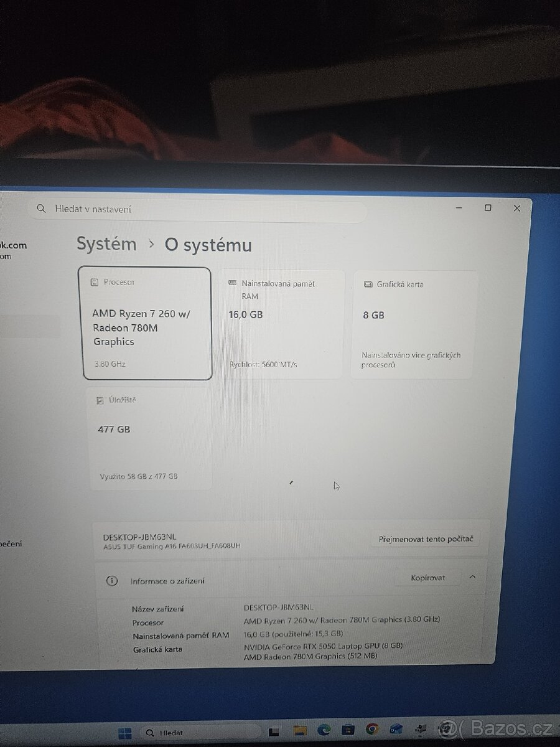This screenshot has height=747, width=560.
Task: Open the Windows Start menu
Action: (x=124, y=733)
